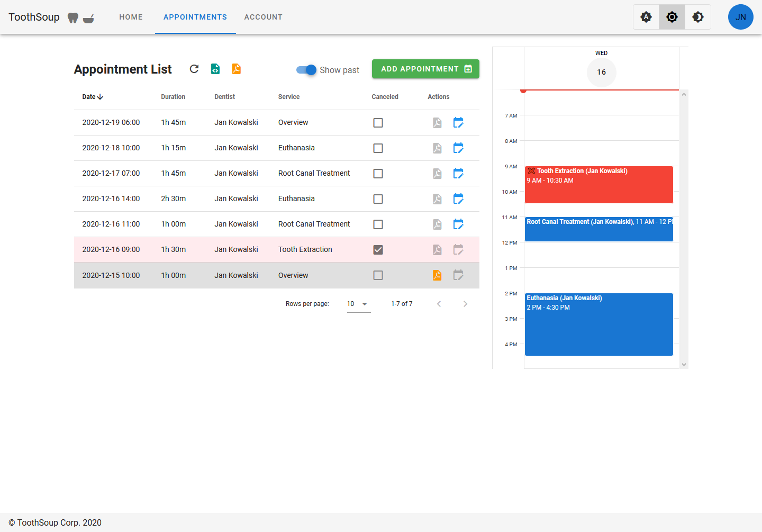Viewport: 762px width, 532px height.
Task: Click 'Tooth Extraction' service cell in table
Action: 305,249
